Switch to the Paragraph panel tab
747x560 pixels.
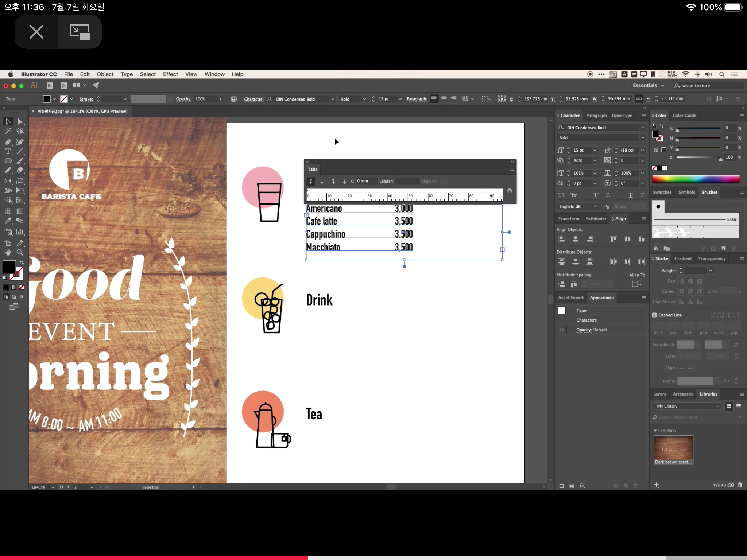coord(596,116)
